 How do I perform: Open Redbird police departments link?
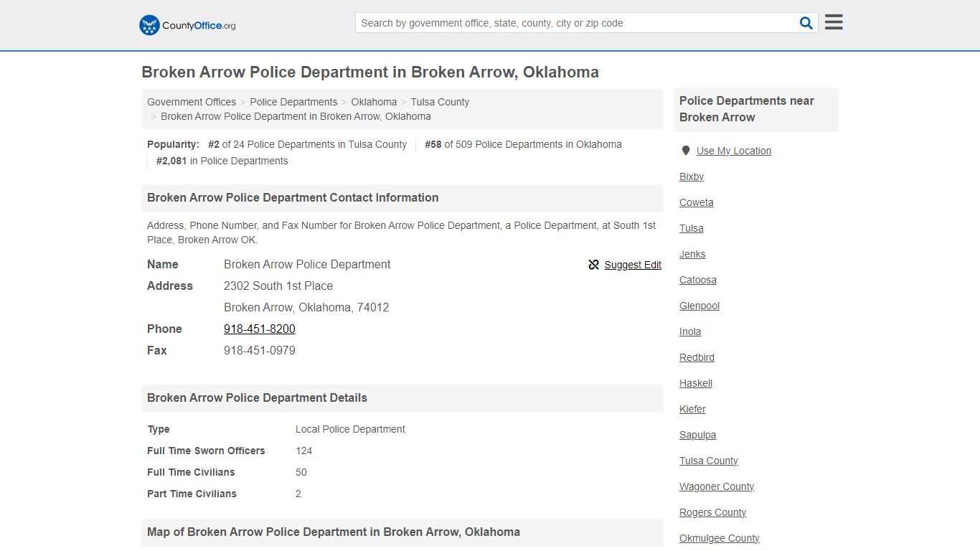(x=697, y=357)
